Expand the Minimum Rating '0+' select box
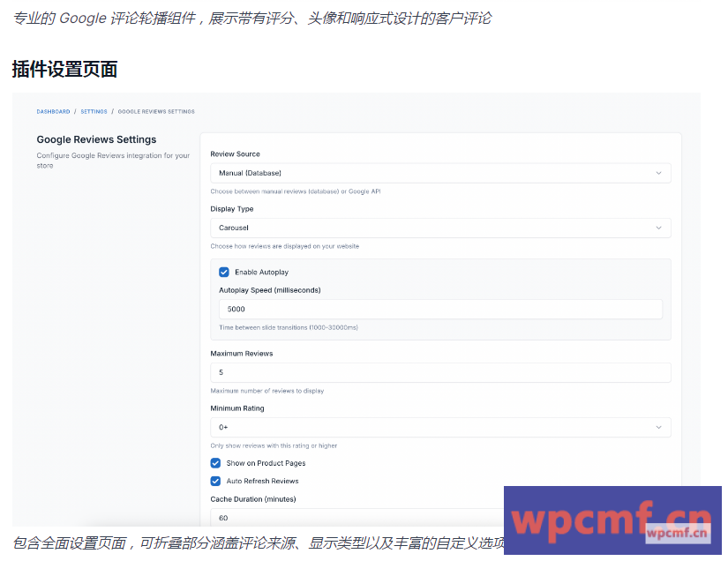The image size is (728, 561). 432,427
